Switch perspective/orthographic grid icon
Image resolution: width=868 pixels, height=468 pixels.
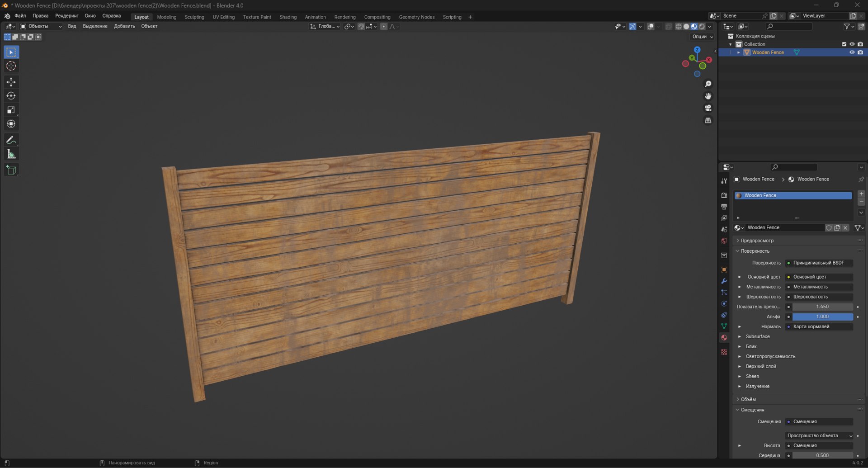point(708,121)
